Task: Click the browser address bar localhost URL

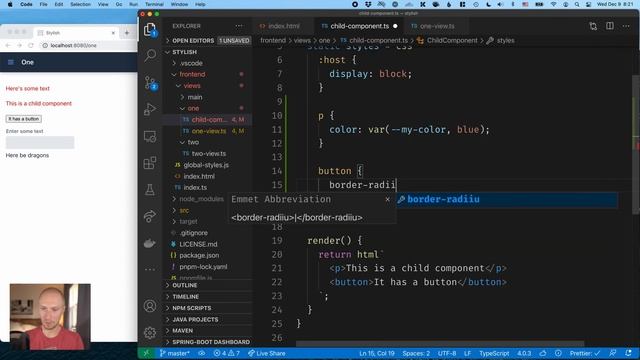Action: (x=73, y=45)
